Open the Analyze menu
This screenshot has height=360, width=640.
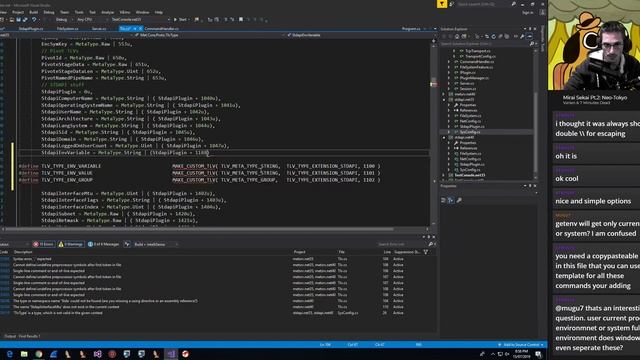pyautogui.click(x=107, y=12)
